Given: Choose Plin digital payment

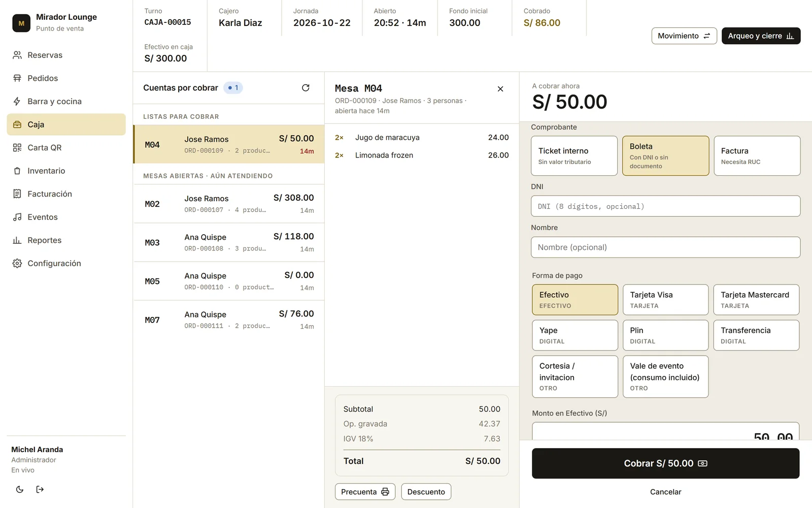Looking at the screenshot, I should pyautogui.click(x=666, y=335).
